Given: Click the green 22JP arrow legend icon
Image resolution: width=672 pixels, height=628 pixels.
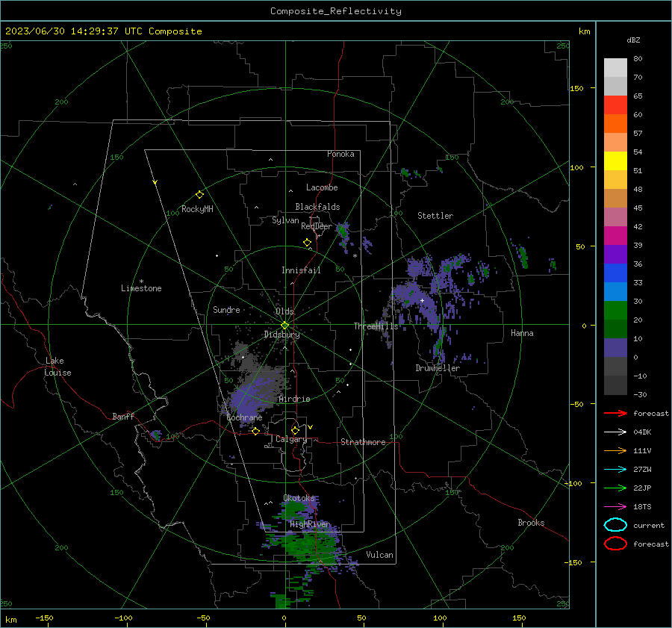Looking at the screenshot, I should coord(615,488).
